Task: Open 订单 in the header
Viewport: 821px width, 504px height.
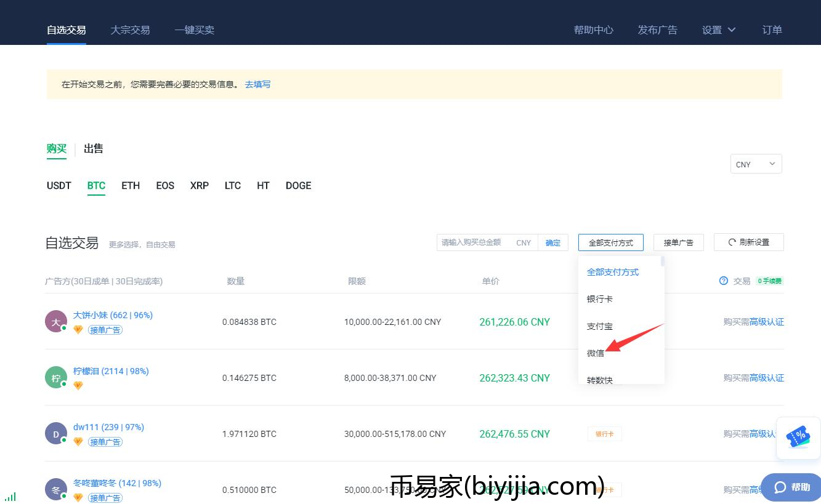Action: (772, 30)
